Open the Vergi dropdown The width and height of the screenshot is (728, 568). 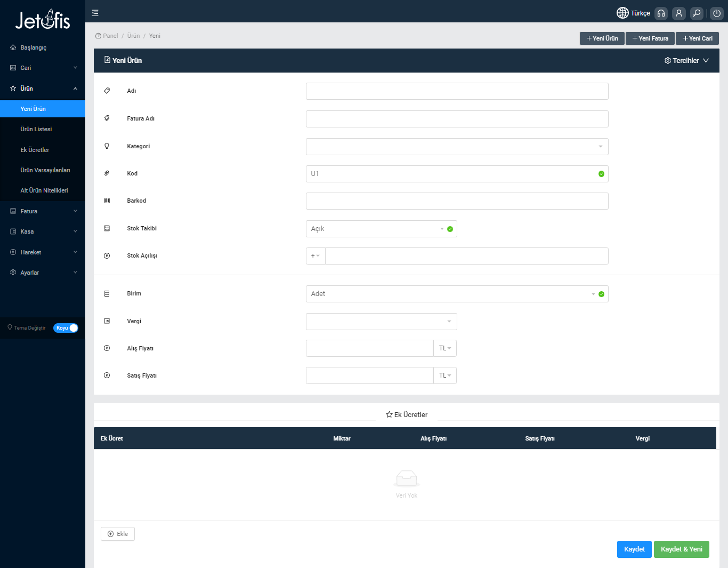[x=381, y=322]
